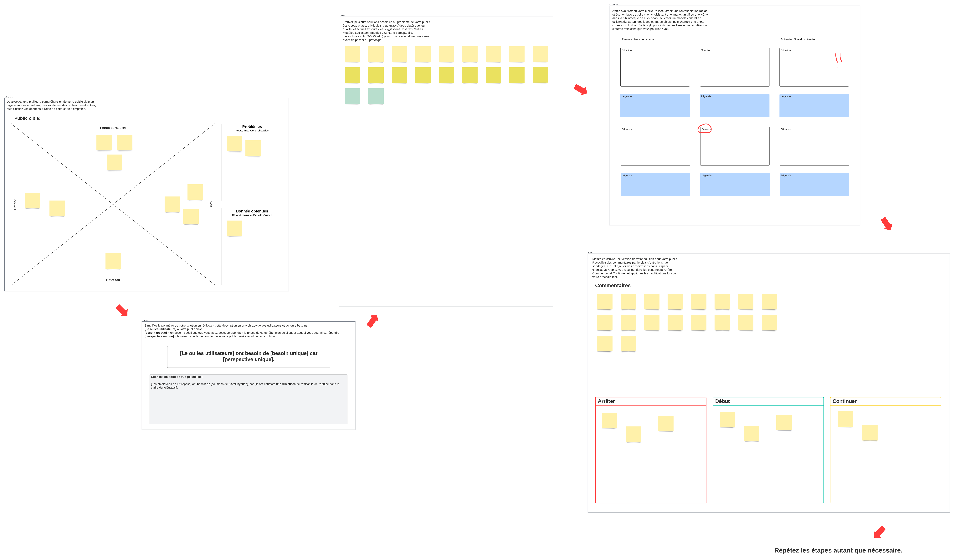Click the vertical "Entend" label

(15, 204)
